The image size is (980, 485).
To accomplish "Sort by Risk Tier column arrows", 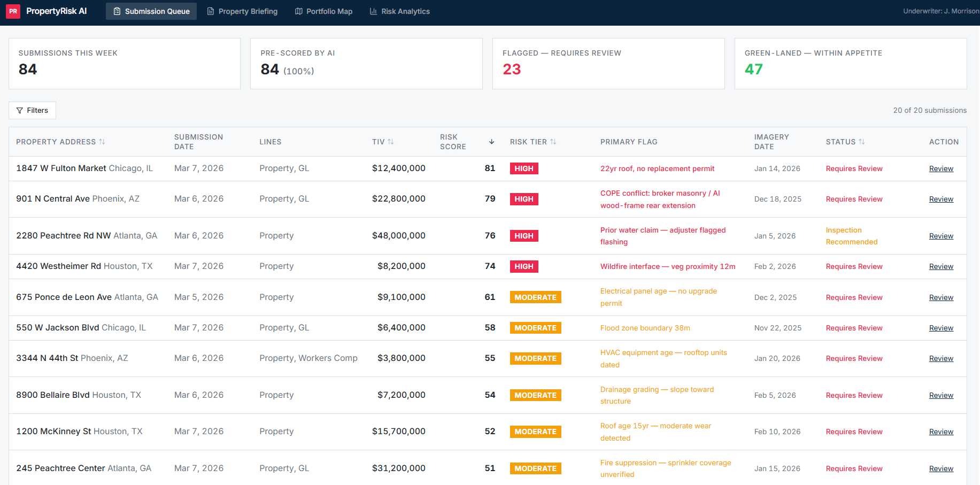I will (x=553, y=142).
